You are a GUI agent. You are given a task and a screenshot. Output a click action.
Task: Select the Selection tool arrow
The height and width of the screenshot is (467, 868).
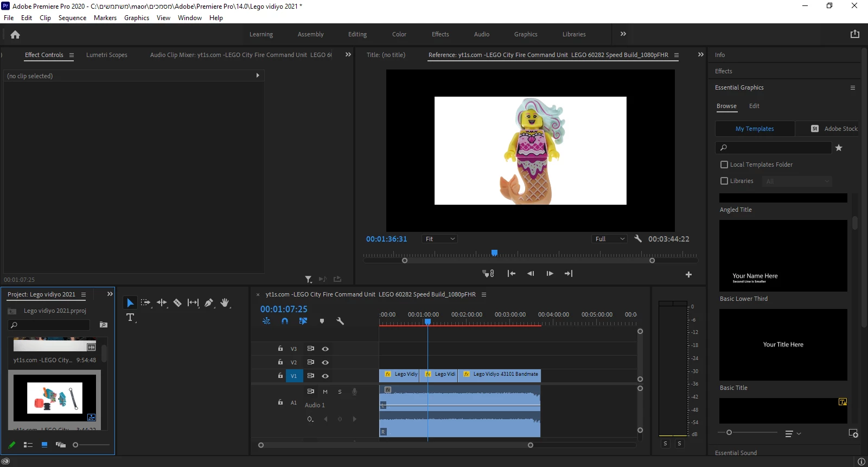[x=130, y=303]
